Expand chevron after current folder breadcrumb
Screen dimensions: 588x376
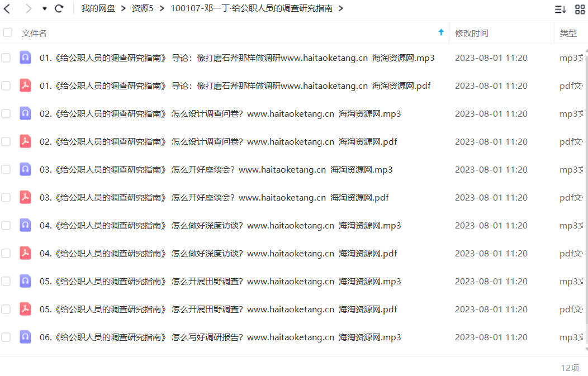pyautogui.click(x=340, y=8)
